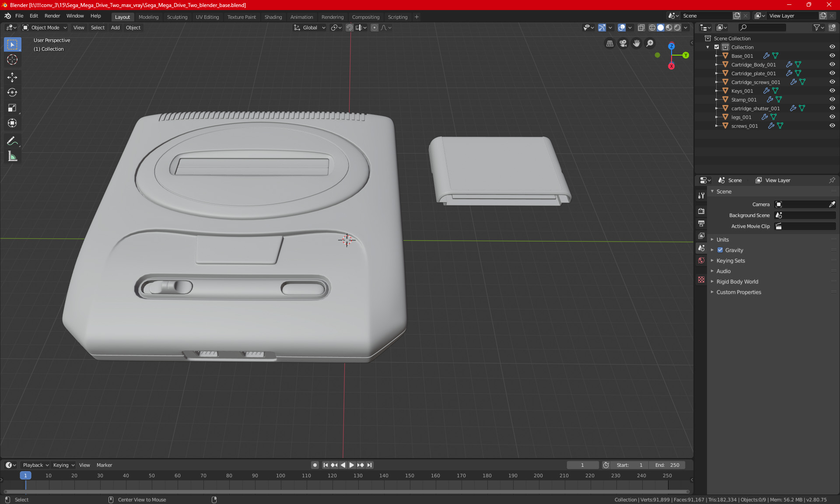This screenshot has width=840, height=504.
Task: Open the Render menu
Action: (52, 16)
